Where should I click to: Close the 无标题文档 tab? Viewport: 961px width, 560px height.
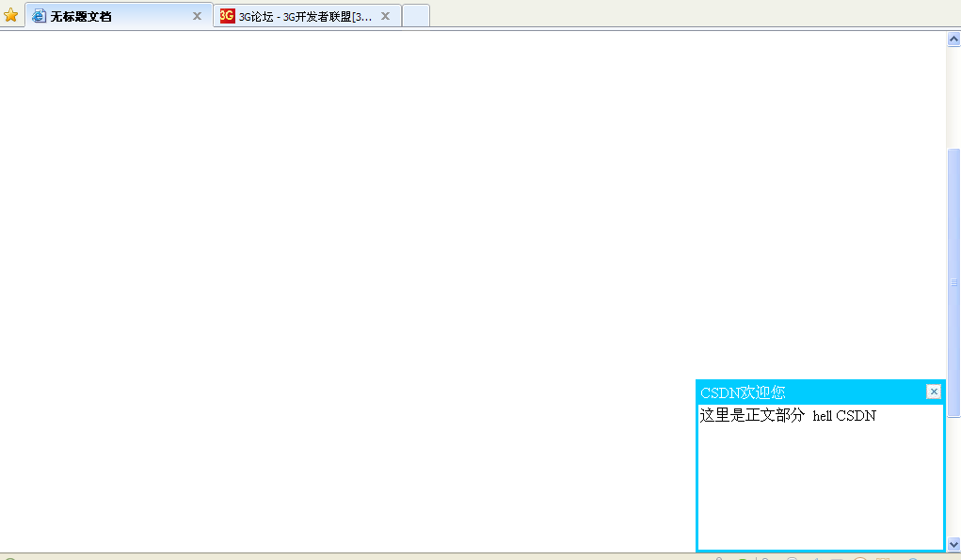pyautogui.click(x=197, y=16)
